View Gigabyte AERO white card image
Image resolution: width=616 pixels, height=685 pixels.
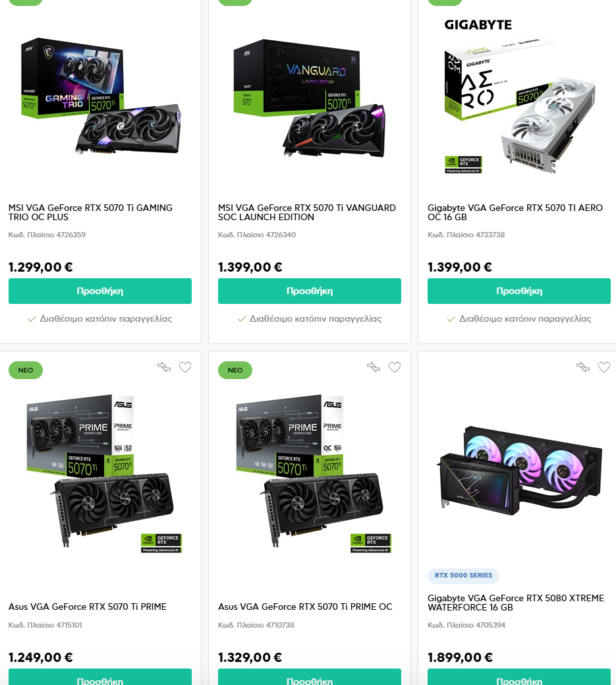(520, 96)
